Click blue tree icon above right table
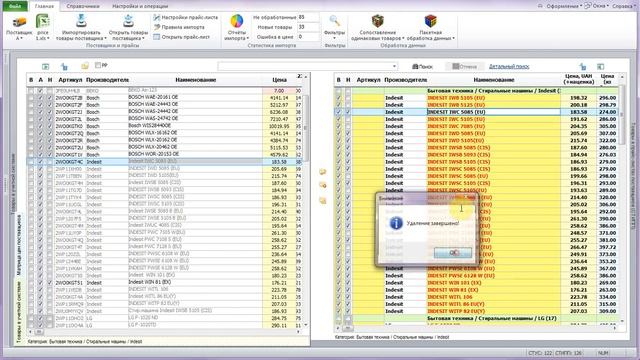Screen dimensions: 640x360 coord(582,67)
